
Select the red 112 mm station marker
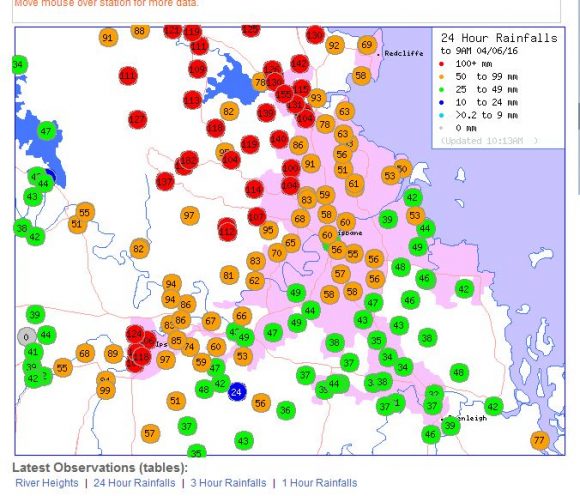(227, 232)
